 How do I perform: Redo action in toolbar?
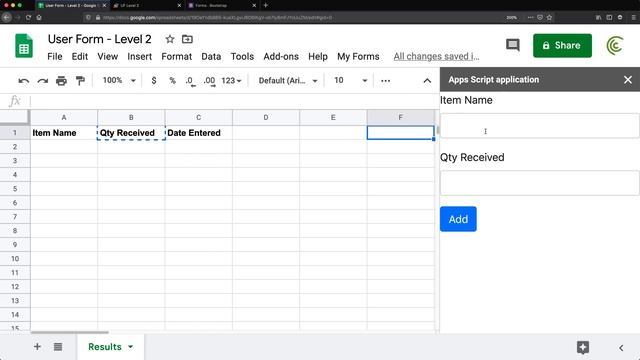(42, 81)
